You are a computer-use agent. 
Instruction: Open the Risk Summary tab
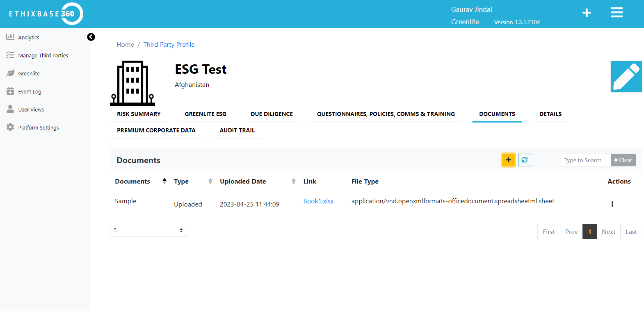[x=139, y=114]
